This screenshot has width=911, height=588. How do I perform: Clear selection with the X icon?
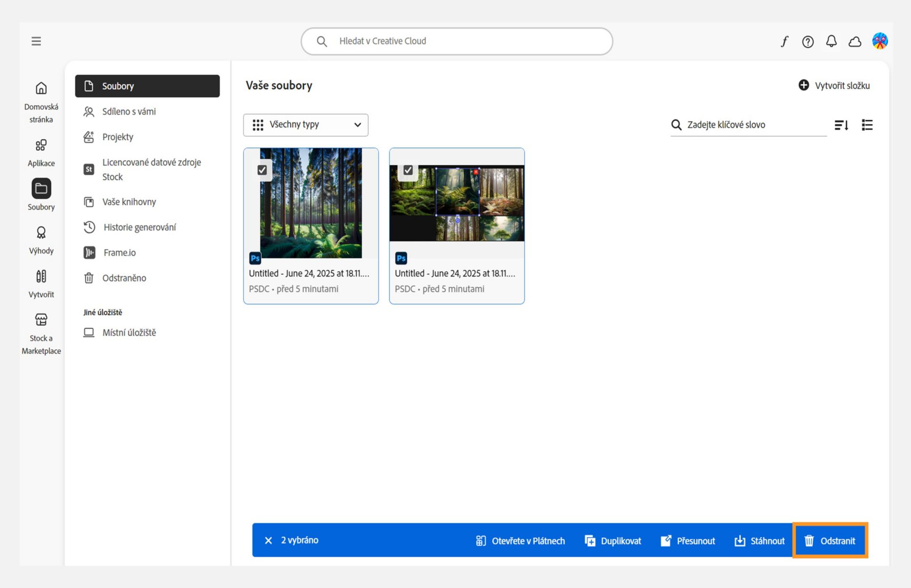(269, 541)
